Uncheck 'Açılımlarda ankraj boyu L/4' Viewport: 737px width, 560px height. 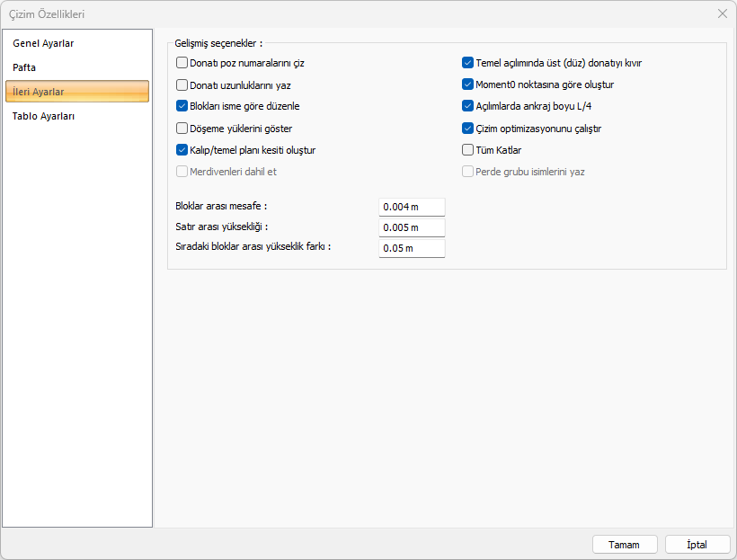(467, 106)
